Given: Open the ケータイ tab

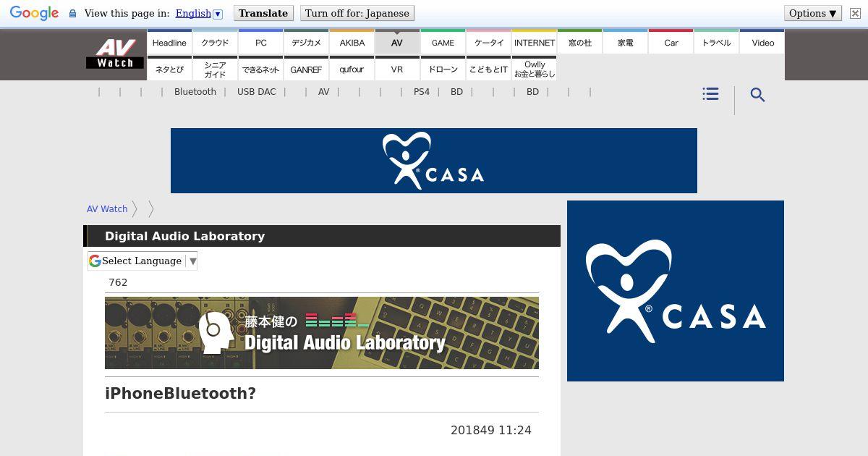Looking at the screenshot, I should (x=488, y=42).
